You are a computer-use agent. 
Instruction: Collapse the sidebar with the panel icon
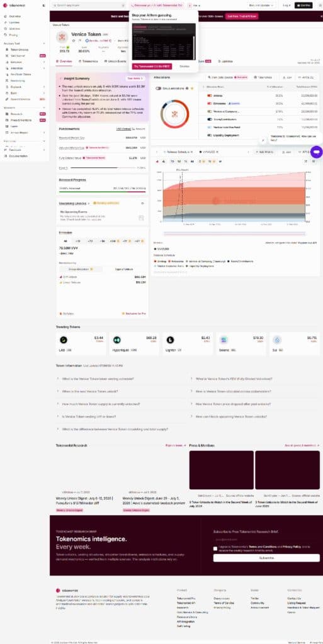tap(44, 5)
